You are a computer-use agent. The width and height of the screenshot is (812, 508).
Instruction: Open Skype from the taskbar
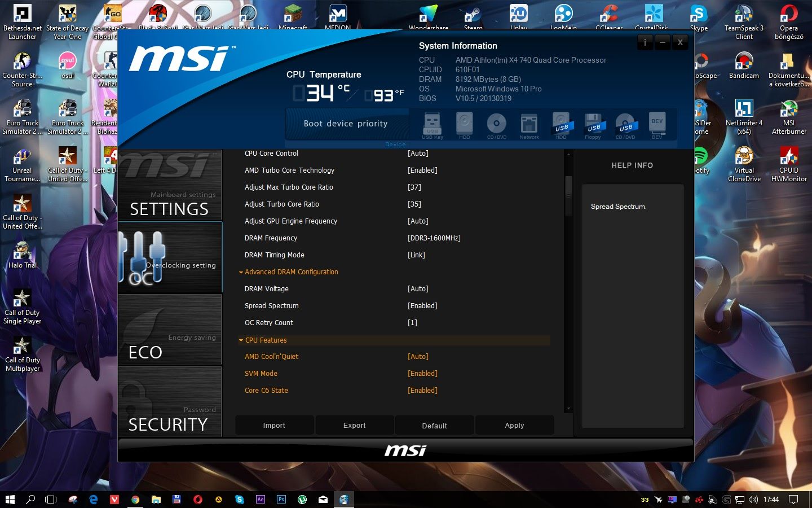[240, 499]
